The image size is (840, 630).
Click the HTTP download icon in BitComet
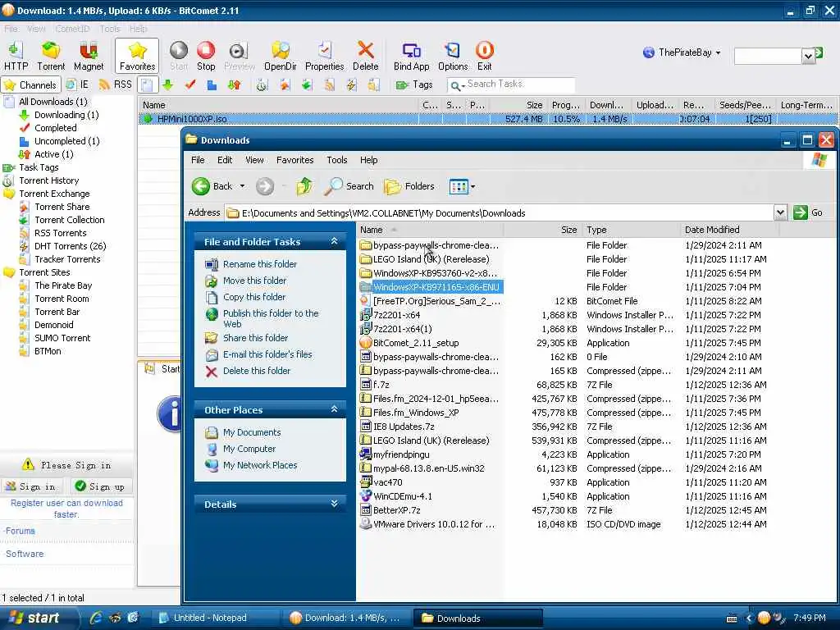click(16, 56)
